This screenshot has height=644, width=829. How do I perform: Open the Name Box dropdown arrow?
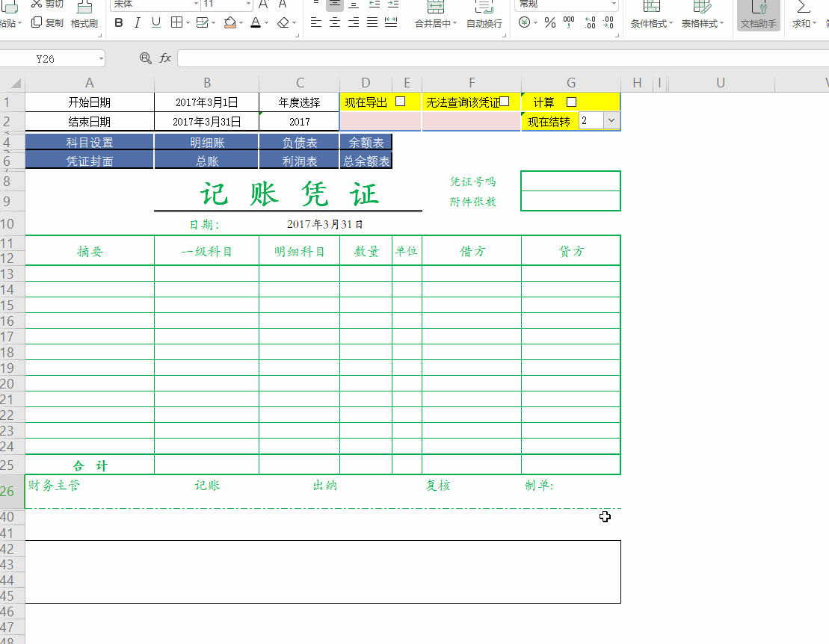click(x=100, y=58)
